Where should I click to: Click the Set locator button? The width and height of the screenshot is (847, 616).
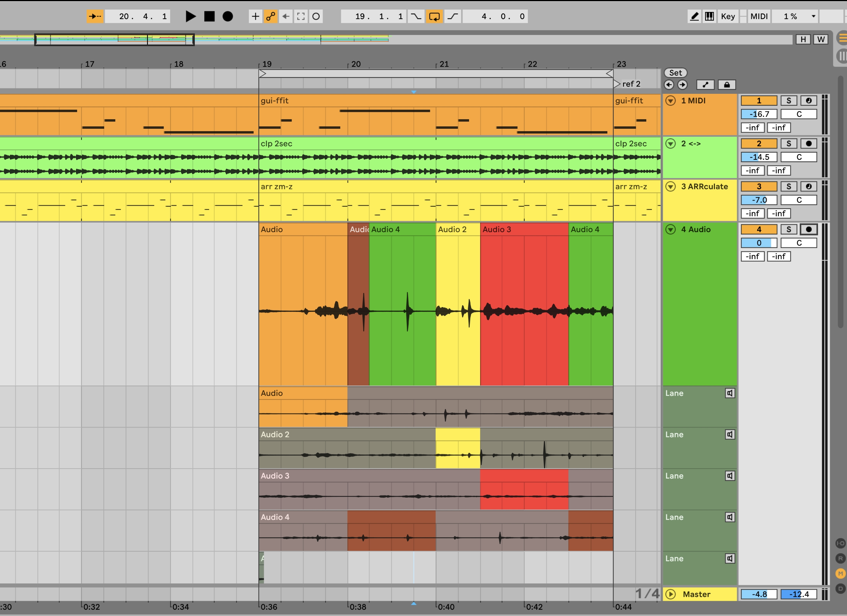click(675, 73)
